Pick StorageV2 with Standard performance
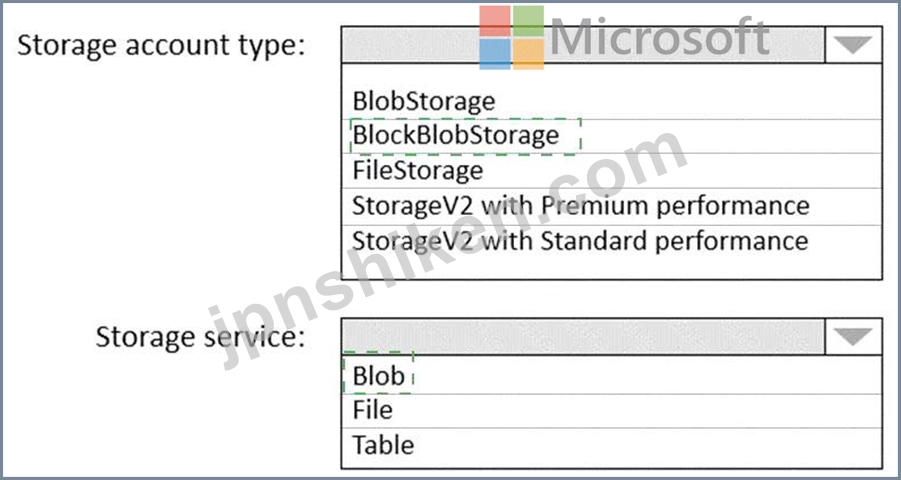This screenshot has width=901, height=480. 611,240
